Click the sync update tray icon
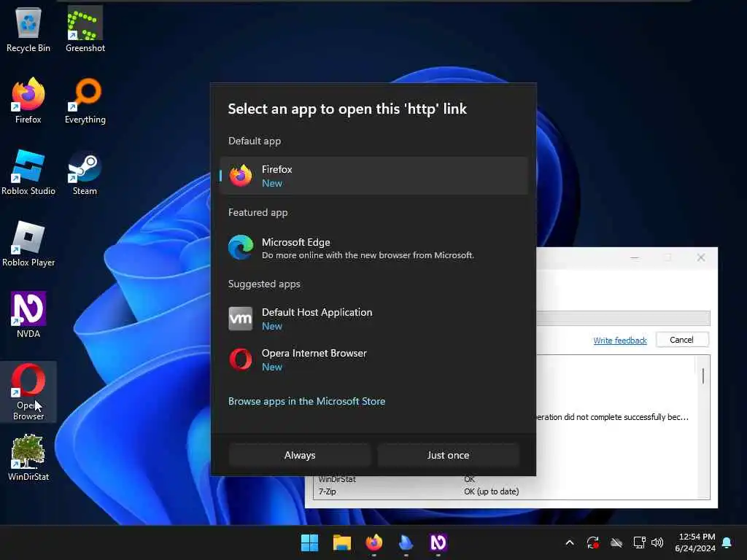This screenshot has width=747, height=560. [x=592, y=542]
